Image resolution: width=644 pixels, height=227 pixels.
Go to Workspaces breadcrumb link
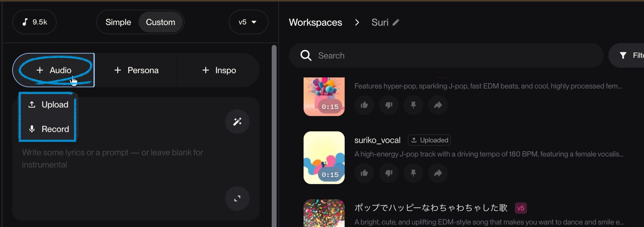[x=315, y=22]
